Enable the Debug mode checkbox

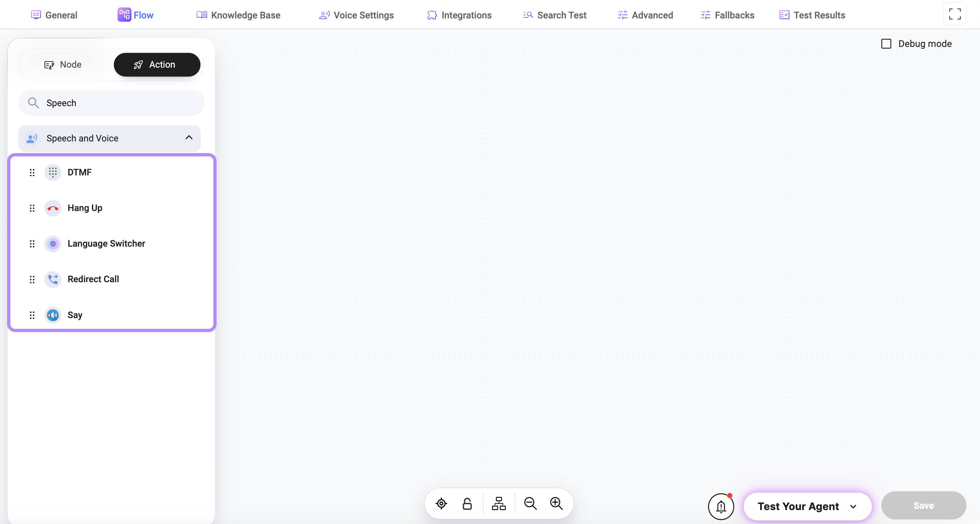tap(886, 44)
